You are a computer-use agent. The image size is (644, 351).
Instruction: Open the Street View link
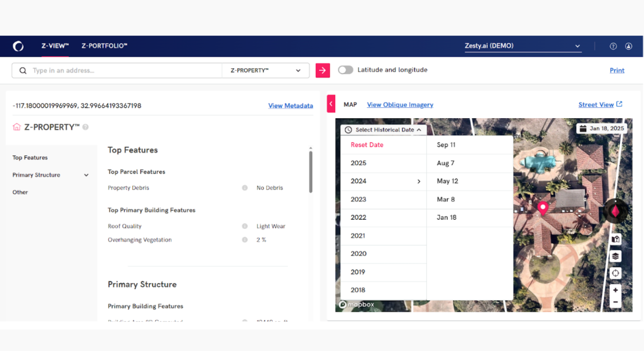pyautogui.click(x=596, y=104)
